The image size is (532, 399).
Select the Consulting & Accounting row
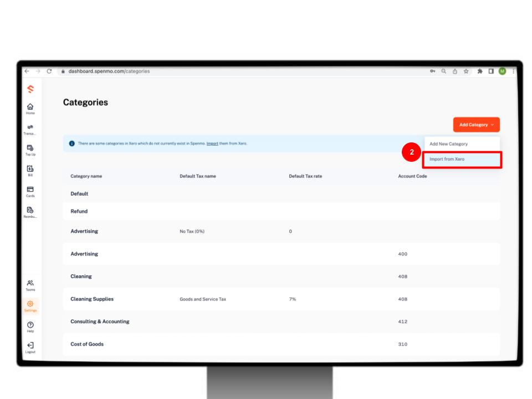click(x=282, y=321)
